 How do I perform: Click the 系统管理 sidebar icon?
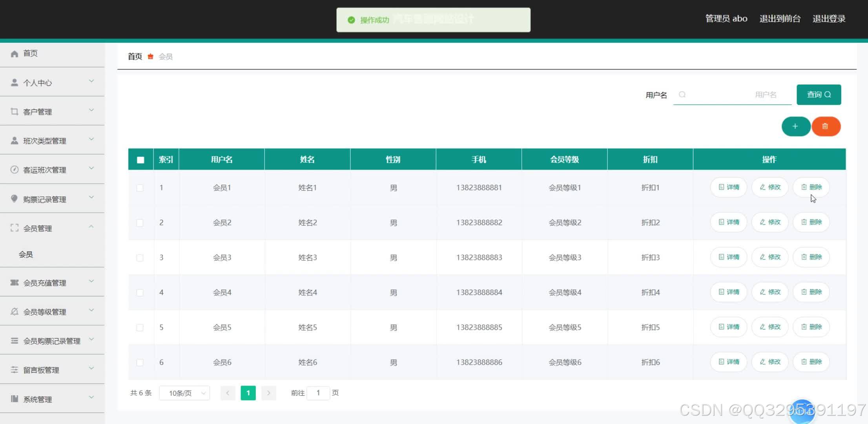[x=15, y=399]
